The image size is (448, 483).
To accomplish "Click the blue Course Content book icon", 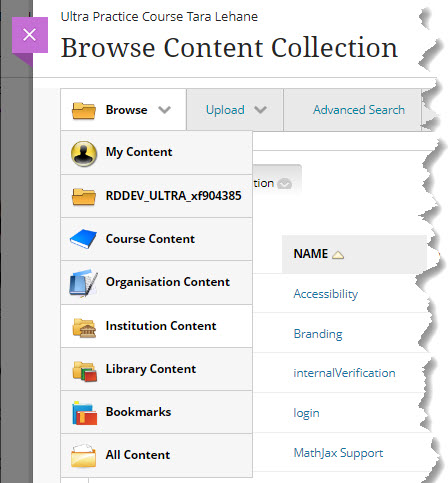I will pyautogui.click(x=83, y=239).
